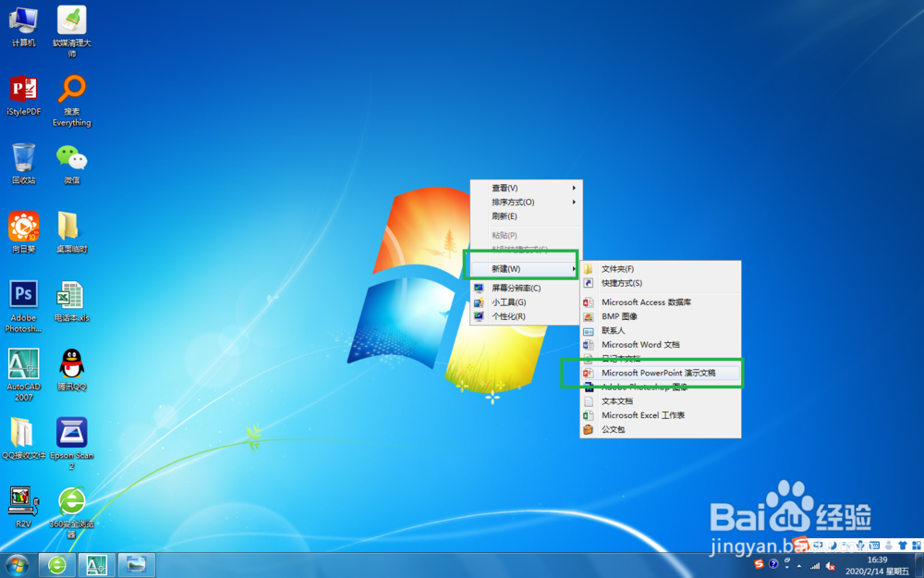
Task: Show hidden tray icons arrow
Action: 799,566
